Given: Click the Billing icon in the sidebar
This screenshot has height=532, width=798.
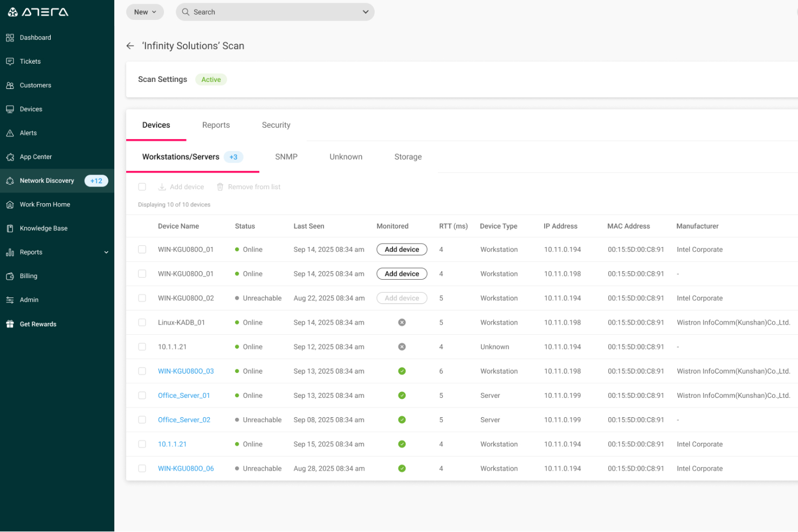Looking at the screenshot, I should point(10,276).
